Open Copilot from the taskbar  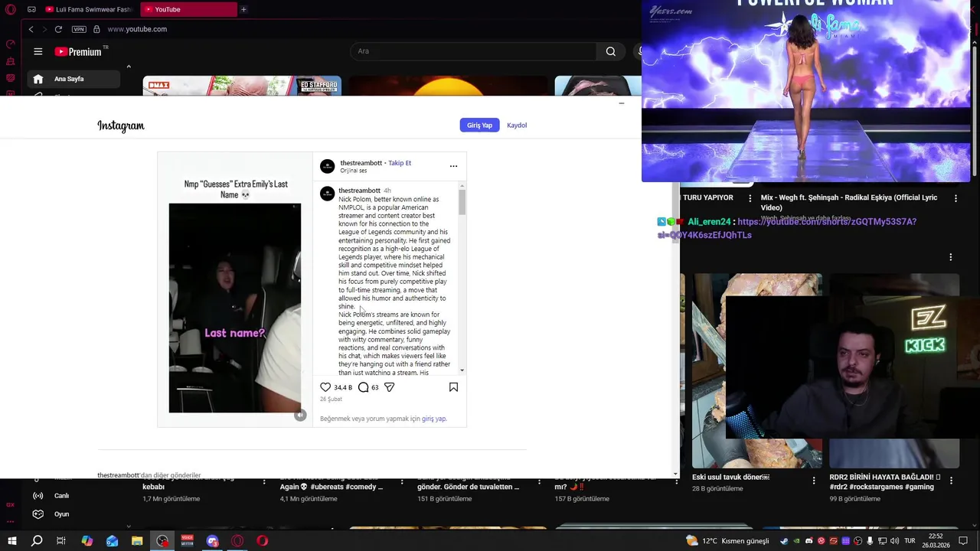[x=87, y=541]
